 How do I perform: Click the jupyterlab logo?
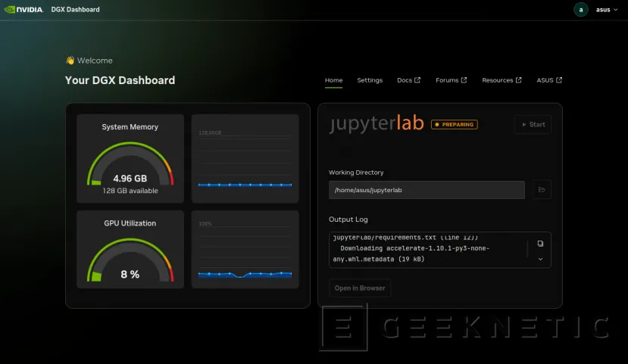pyautogui.click(x=376, y=124)
